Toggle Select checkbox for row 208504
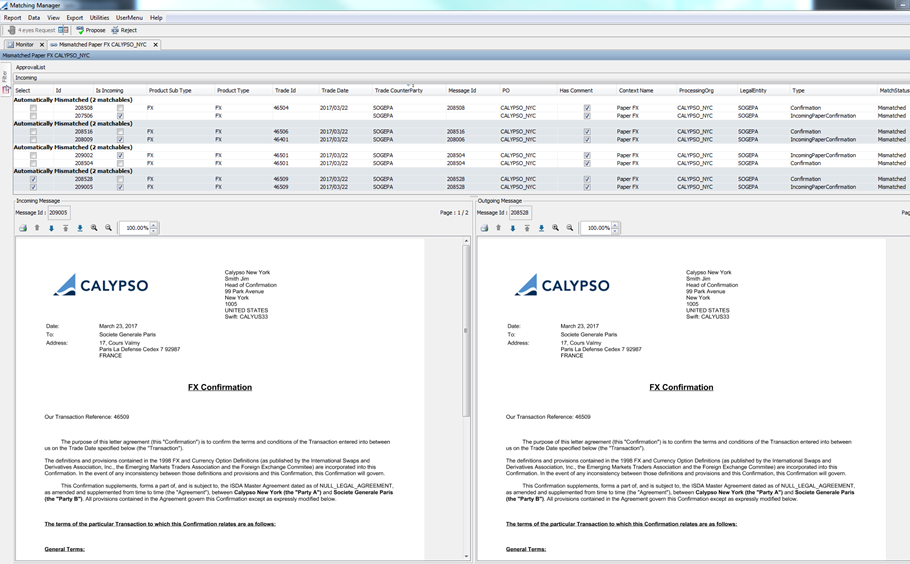 [33, 164]
